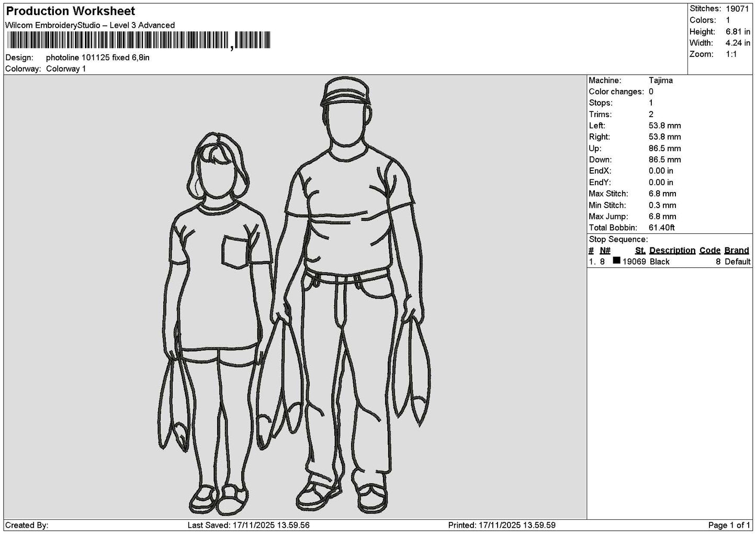This screenshot has width=756, height=534.
Task: Click the barcode under the software name
Action: (138, 40)
